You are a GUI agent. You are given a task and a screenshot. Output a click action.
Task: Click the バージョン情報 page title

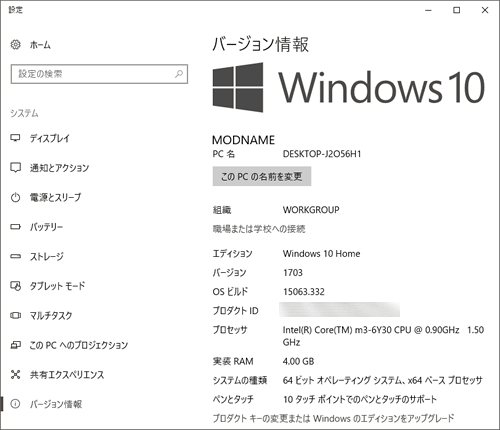[x=260, y=44]
